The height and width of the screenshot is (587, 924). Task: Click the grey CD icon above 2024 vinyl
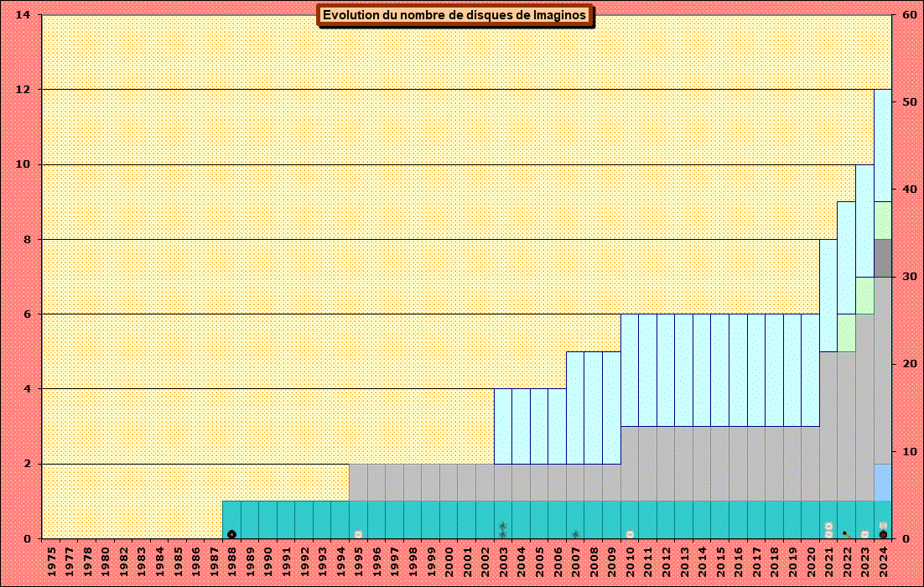883,526
